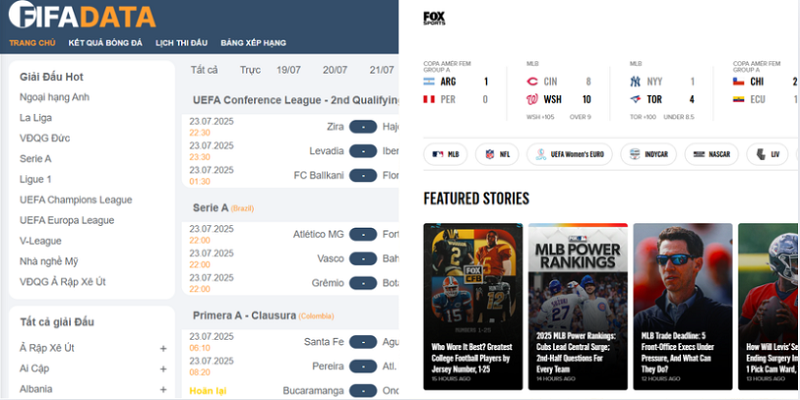The image size is (800, 400).
Task: Select the Tất cả date tab
Action: 204,70
